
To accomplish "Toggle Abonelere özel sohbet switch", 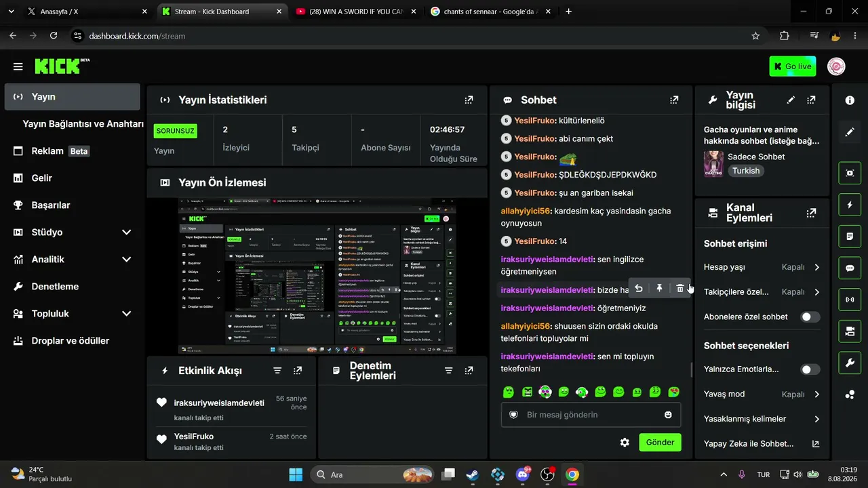I will click(810, 317).
